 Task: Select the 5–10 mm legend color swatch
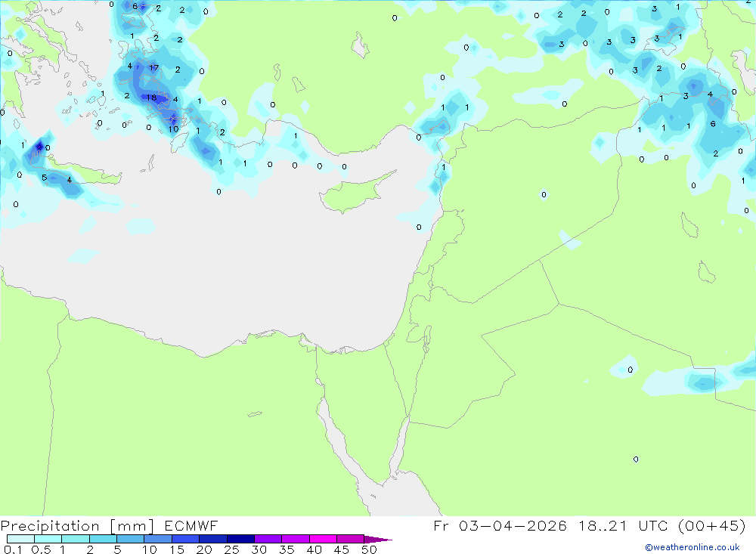tap(130, 539)
